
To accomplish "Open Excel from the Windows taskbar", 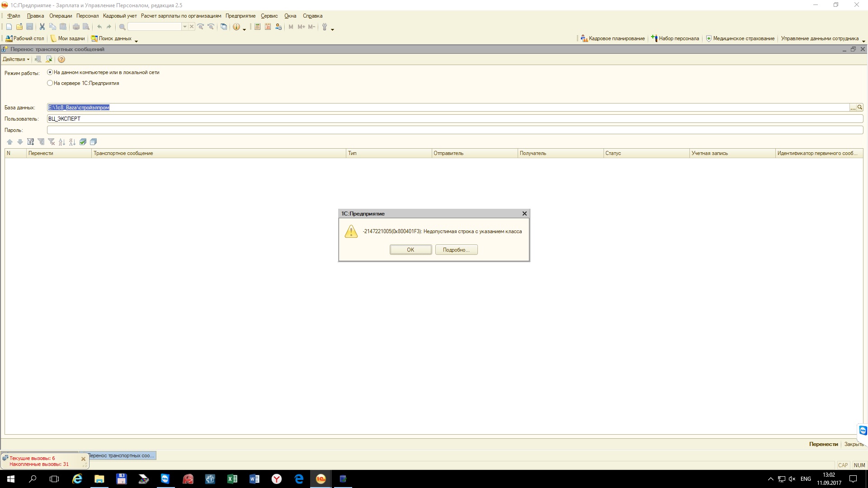I will click(232, 479).
